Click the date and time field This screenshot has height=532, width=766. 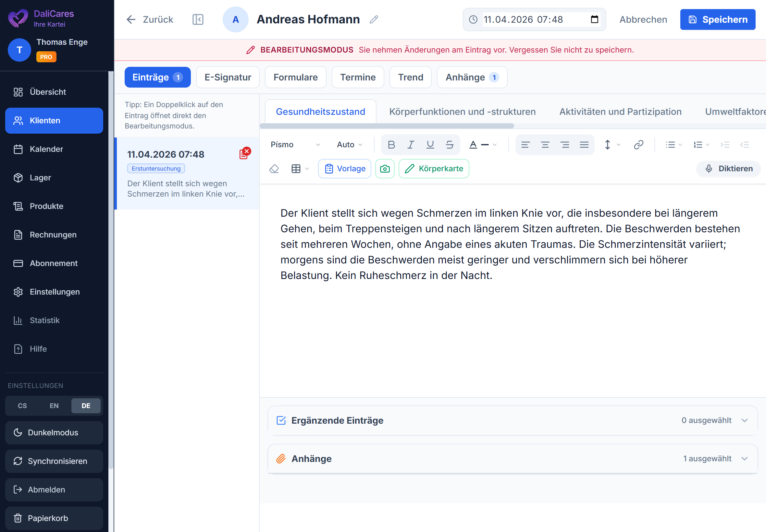point(534,19)
